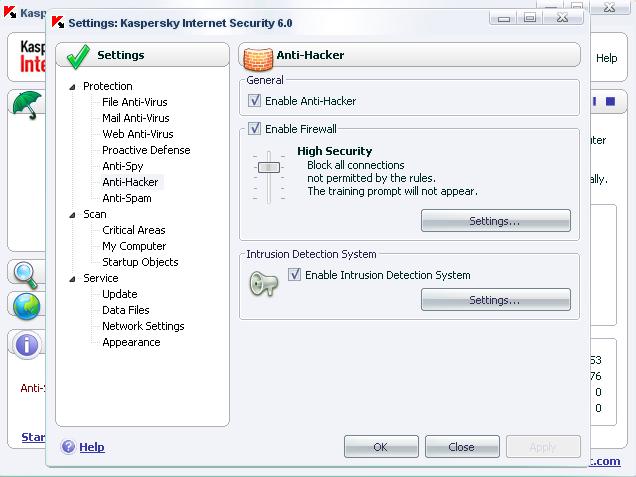The height and width of the screenshot is (477, 636).
Task: Click the Anti-Hacker firewall brick icon
Action: pos(258,59)
